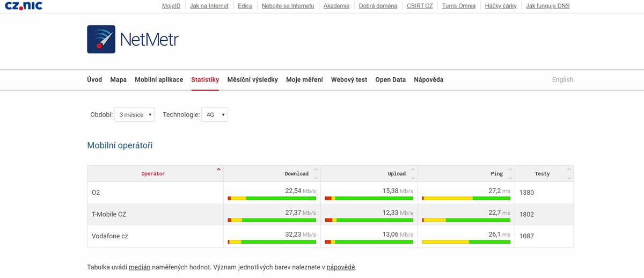
Task: Open the CSIRT.CZ link
Action: point(420,6)
